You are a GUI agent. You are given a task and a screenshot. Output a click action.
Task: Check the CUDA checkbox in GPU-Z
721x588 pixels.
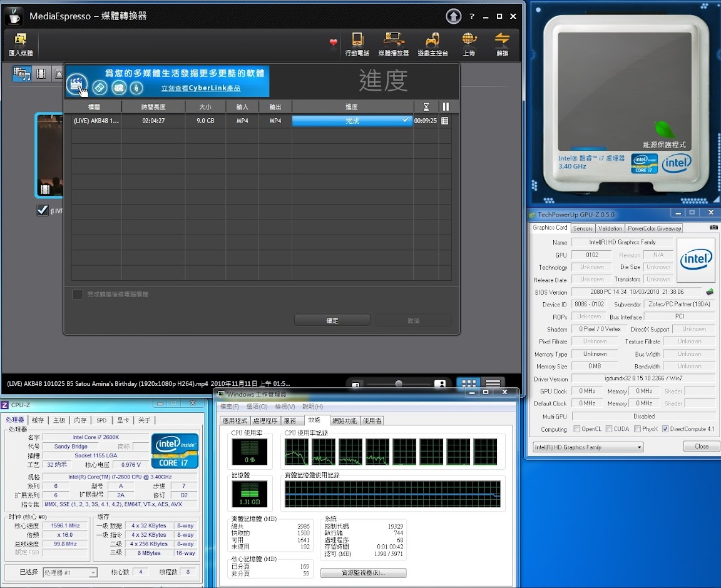(x=608, y=429)
